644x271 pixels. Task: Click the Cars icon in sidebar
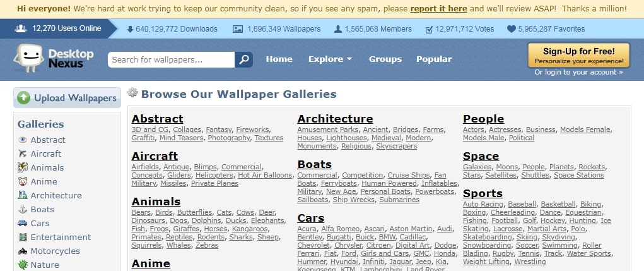coord(23,223)
